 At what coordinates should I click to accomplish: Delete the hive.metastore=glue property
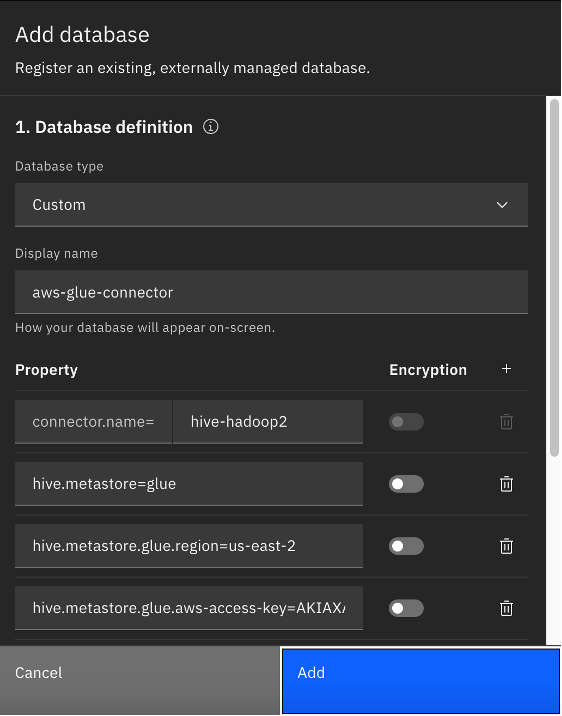(506, 484)
